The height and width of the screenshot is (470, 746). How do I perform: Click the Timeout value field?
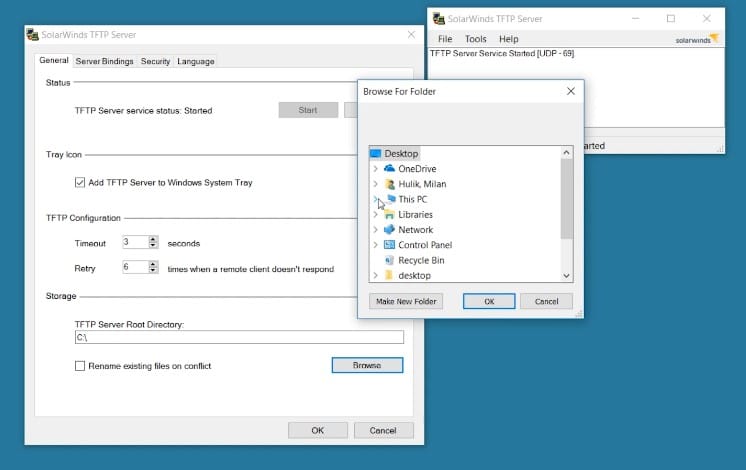click(x=135, y=242)
